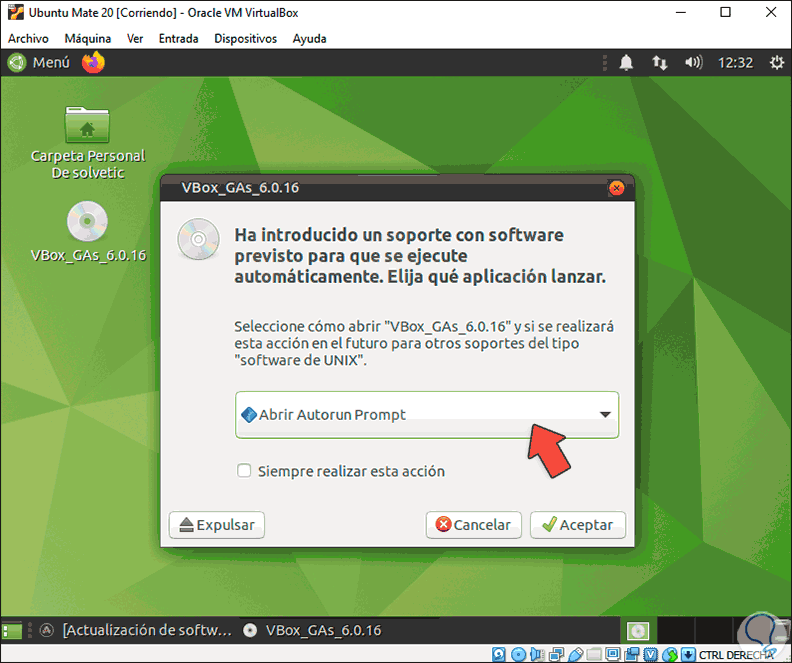Open the sound volume indicator
The image size is (792, 663).
693,63
